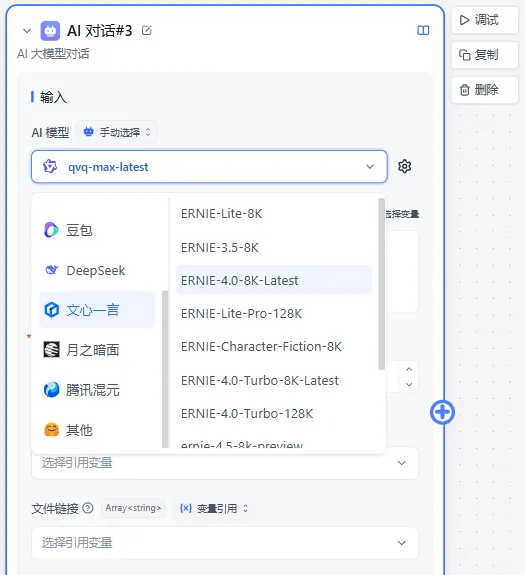Add a node with blue plus button
Image resolution: width=525 pixels, height=575 pixels.
pyautogui.click(x=443, y=413)
